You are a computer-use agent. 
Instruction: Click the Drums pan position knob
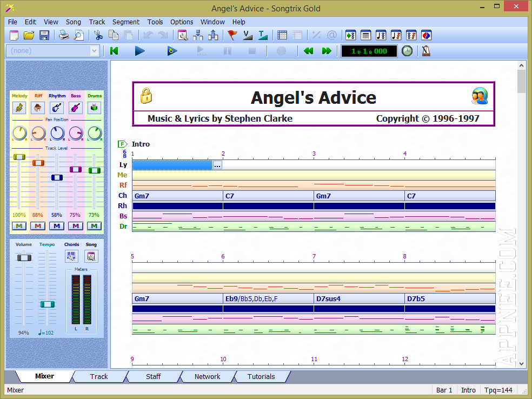point(94,133)
